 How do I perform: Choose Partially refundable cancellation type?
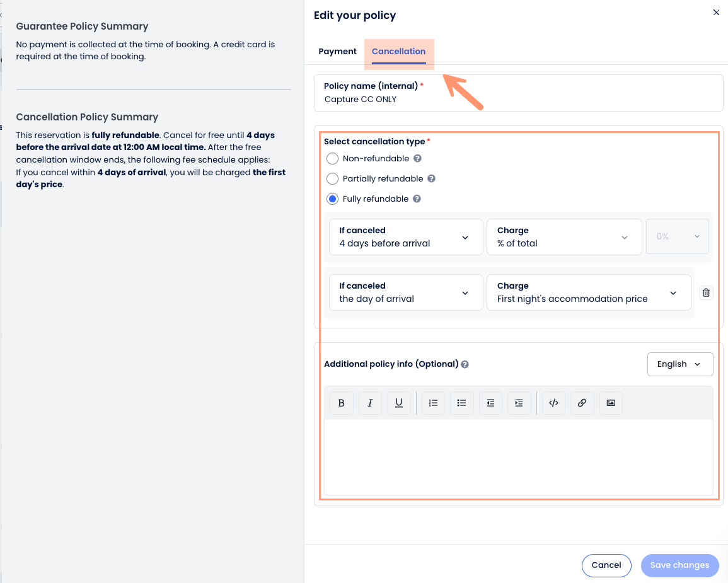point(333,179)
